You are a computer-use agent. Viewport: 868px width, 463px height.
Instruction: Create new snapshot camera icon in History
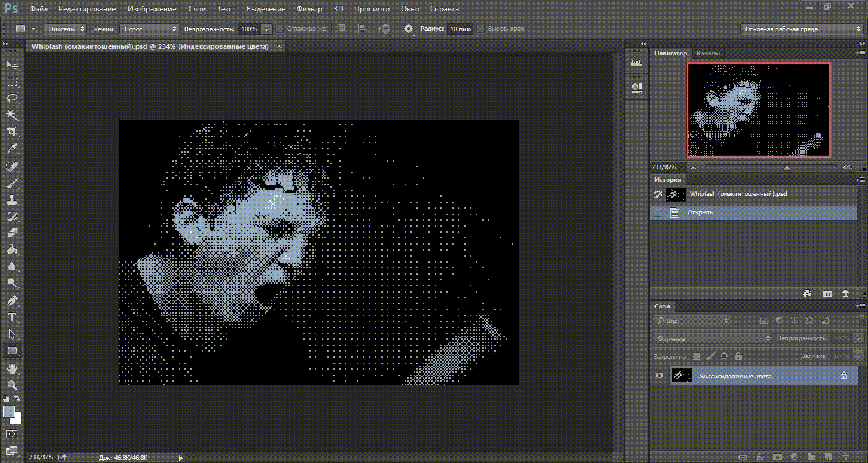[827, 294]
